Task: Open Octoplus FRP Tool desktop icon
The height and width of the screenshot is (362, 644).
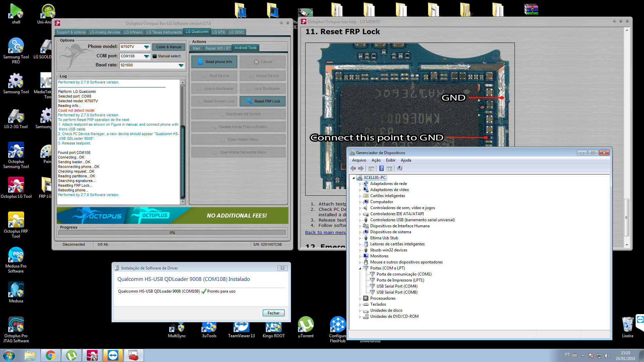Action: tap(16, 225)
